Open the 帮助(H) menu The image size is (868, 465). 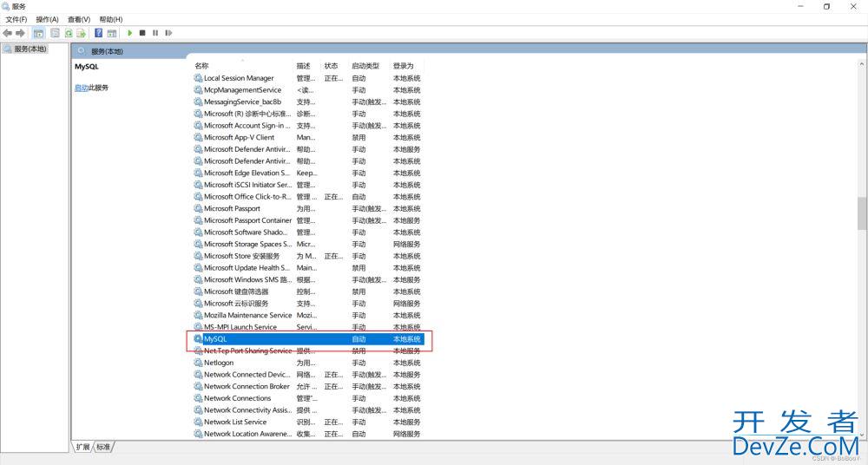click(x=111, y=19)
